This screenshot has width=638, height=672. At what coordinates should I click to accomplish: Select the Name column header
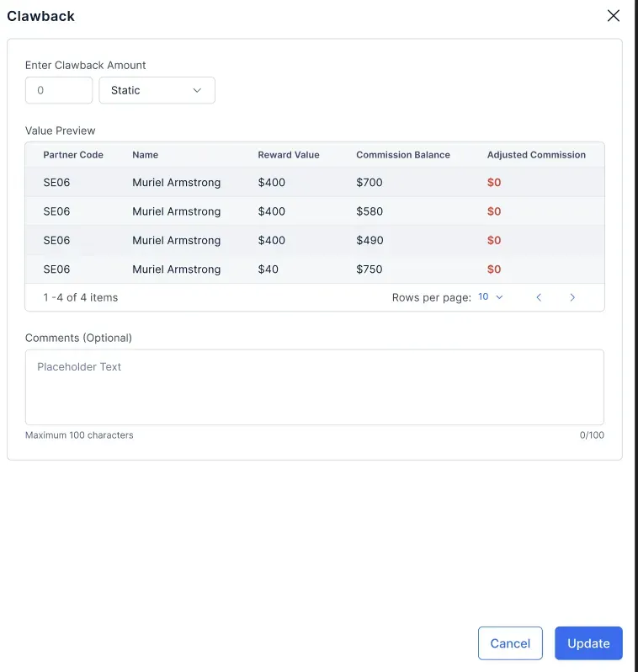[146, 155]
